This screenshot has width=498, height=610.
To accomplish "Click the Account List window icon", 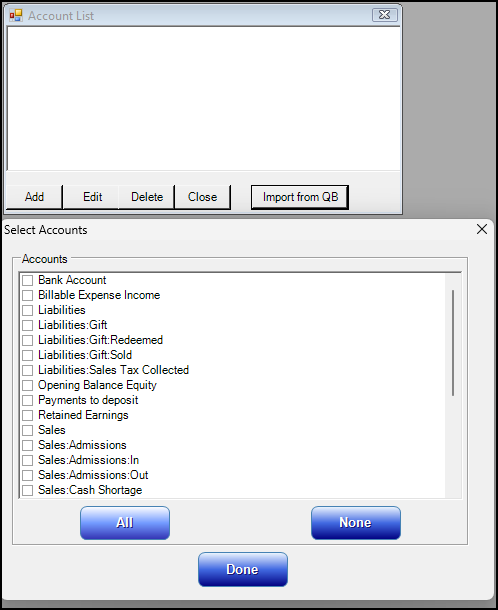I will (x=16, y=16).
